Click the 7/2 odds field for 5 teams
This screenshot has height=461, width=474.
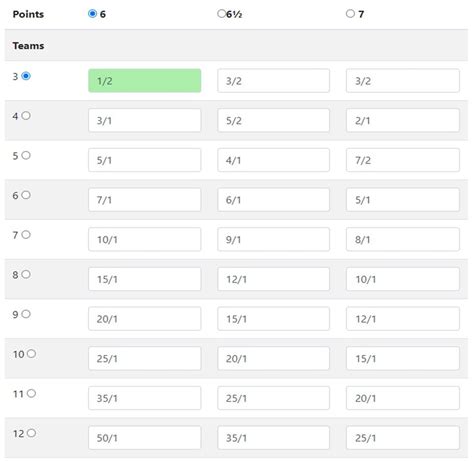coord(403,160)
